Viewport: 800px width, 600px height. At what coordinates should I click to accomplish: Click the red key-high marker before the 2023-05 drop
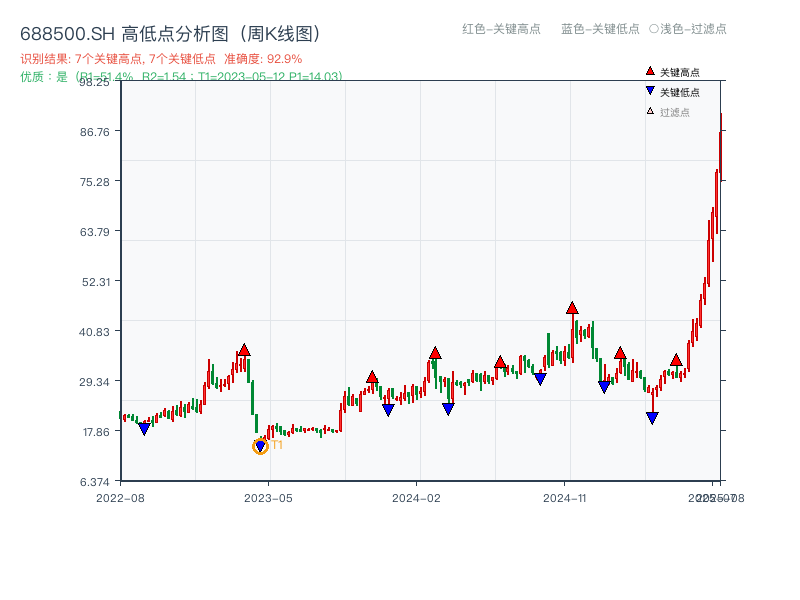point(244,350)
